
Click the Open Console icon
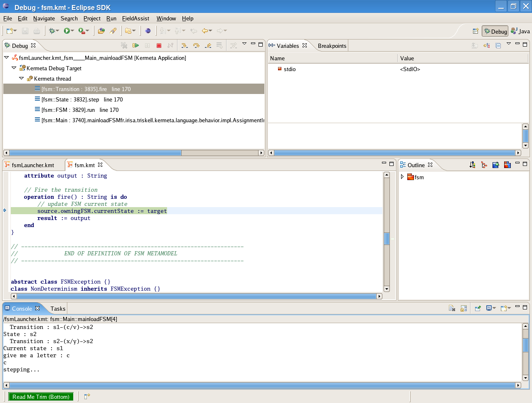(504, 308)
